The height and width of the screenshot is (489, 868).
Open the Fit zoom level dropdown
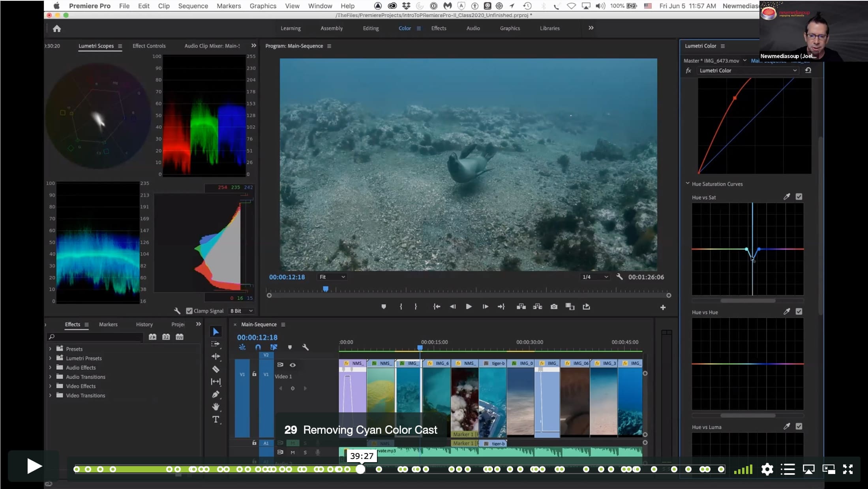click(332, 277)
